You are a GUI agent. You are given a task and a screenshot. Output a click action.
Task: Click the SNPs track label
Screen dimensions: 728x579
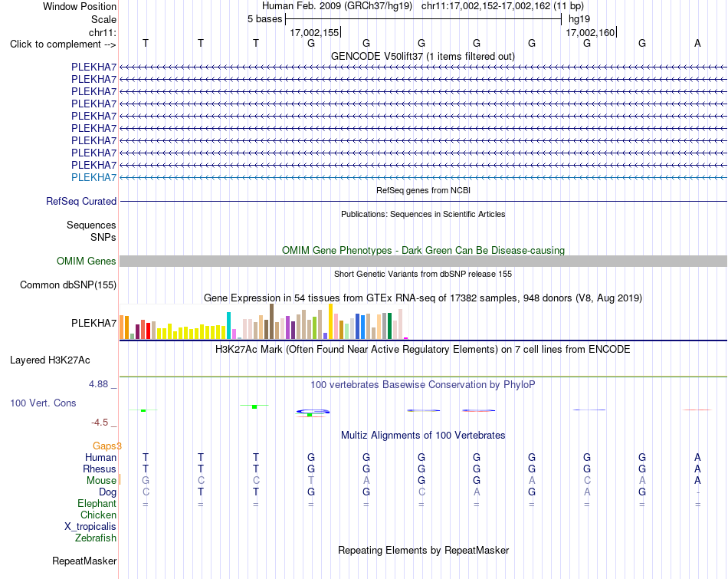click(x=103, y=237)
